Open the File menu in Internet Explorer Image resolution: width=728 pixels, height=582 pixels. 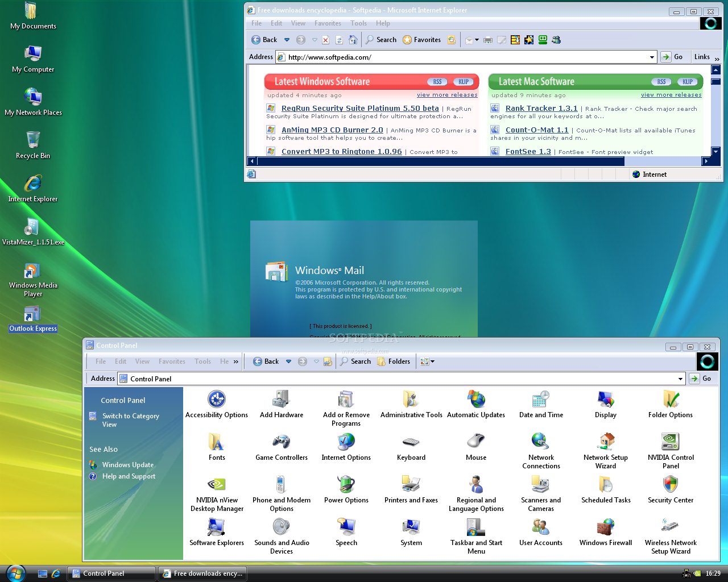[257, 23]
